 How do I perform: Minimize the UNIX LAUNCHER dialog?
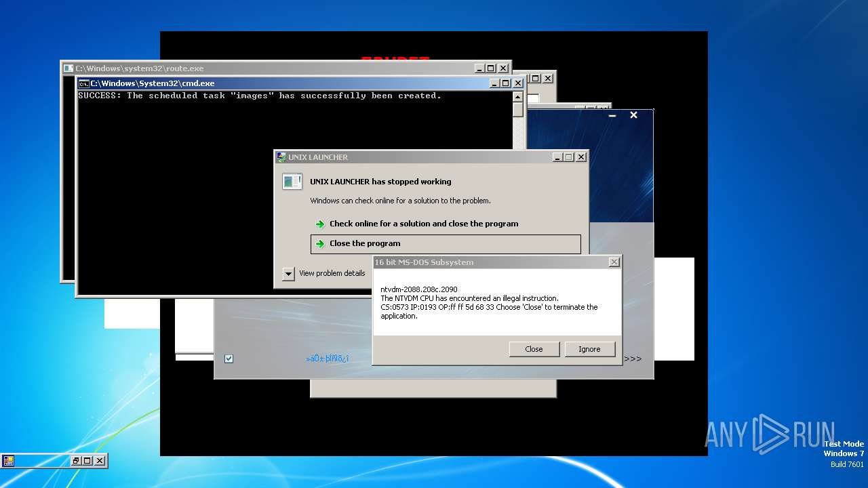tap(557, 157)
